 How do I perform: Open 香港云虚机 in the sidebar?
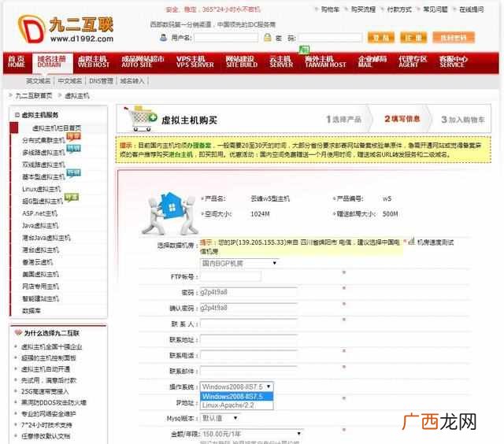[37, 262]
